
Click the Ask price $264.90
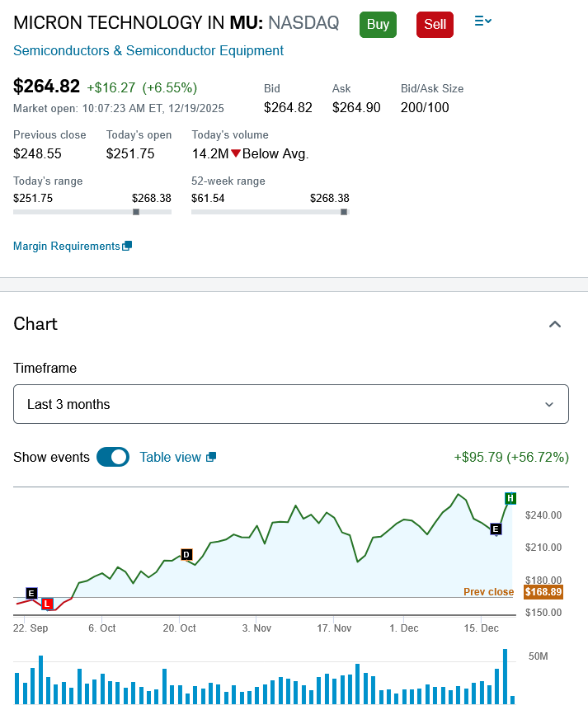356,107
